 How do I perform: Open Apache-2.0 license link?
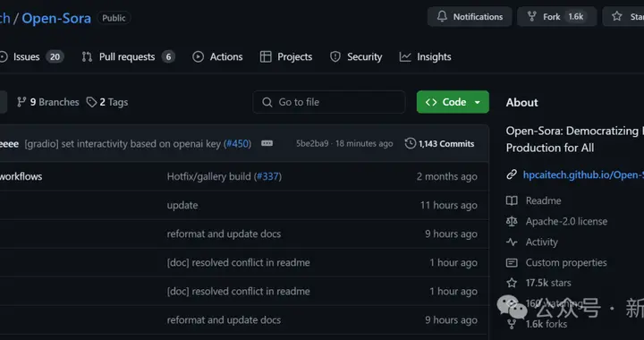coord(566,221)
